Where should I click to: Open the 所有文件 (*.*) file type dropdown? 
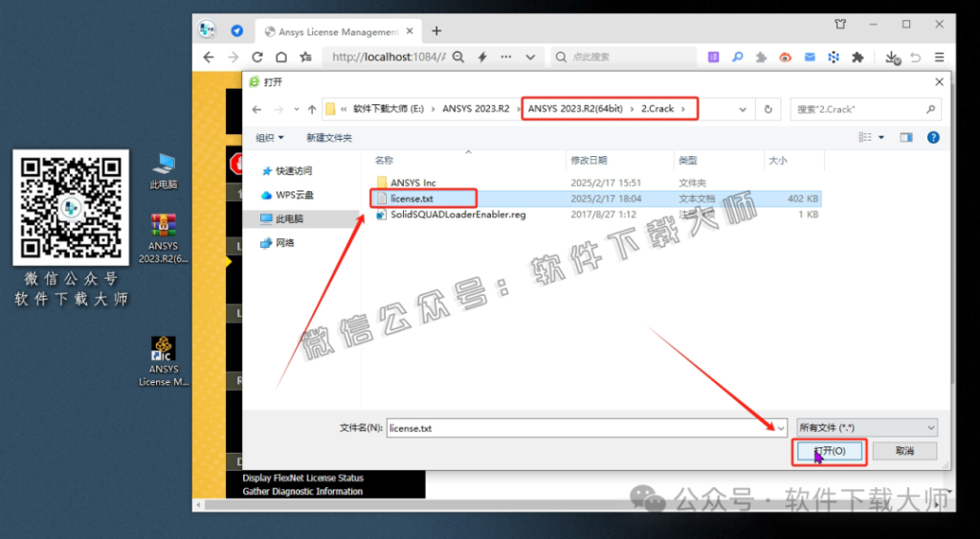pyautogui.click(x=867, y=428)
